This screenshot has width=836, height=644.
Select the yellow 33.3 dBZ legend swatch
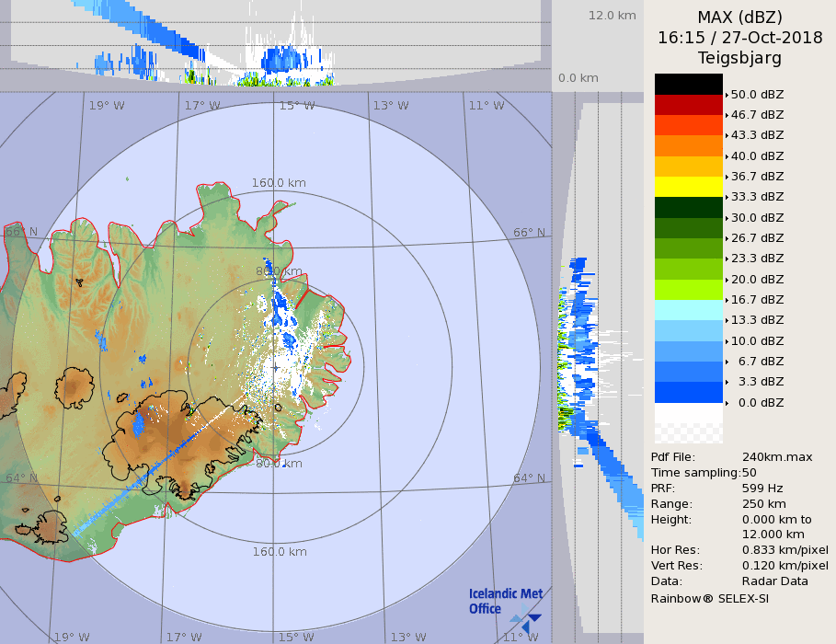tap(688, 187)
